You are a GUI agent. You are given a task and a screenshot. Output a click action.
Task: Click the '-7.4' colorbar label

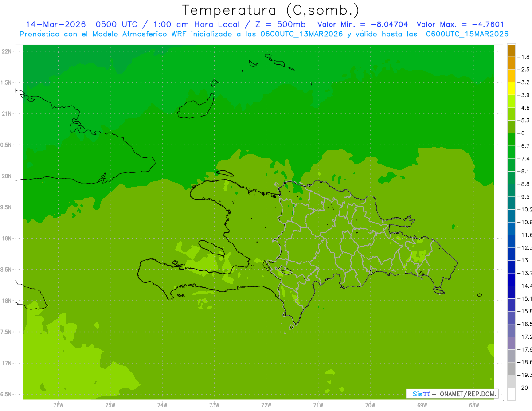tap(524, 158)
